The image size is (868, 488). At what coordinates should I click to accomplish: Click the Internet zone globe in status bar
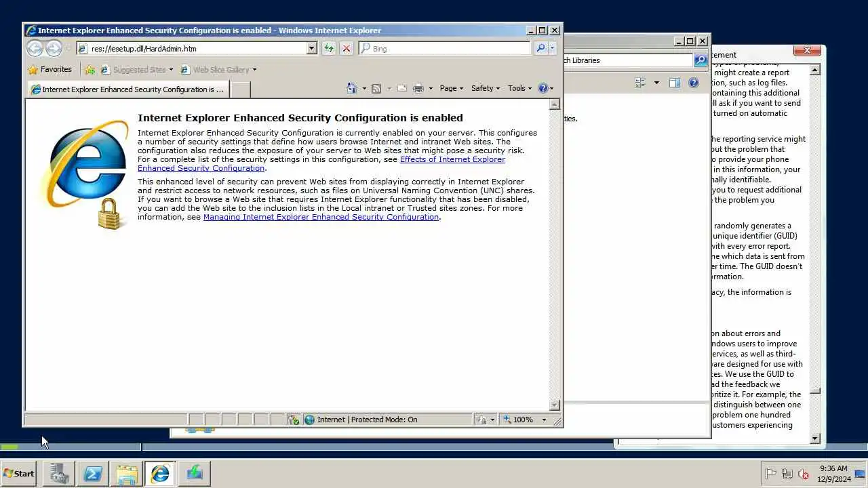(309, 420)
